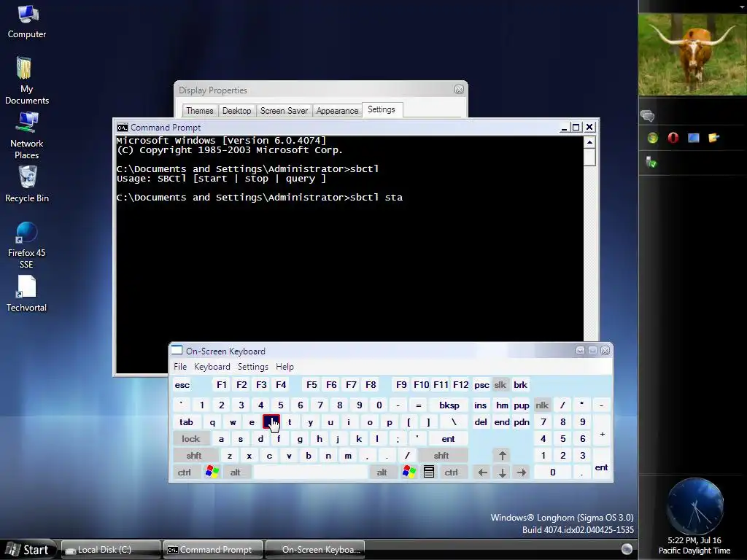Click the tab key on keyboard
This screenshot has width=747, height=560.
186,422
